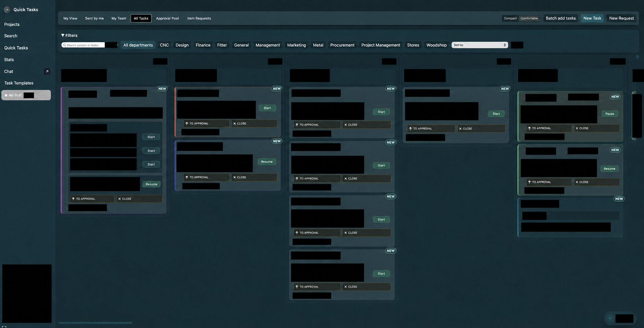
Task: Switch density to Comfortable
Action: [529, 18]
